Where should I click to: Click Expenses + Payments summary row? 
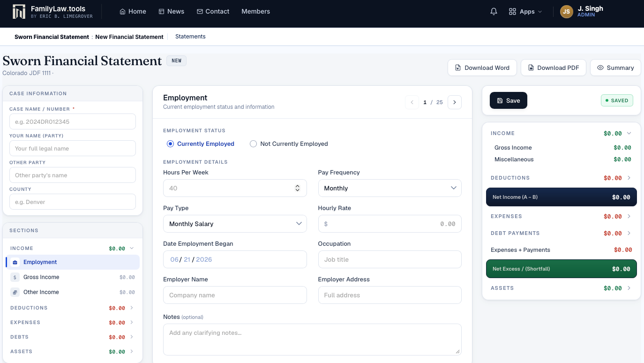click(x=561, y=250)
